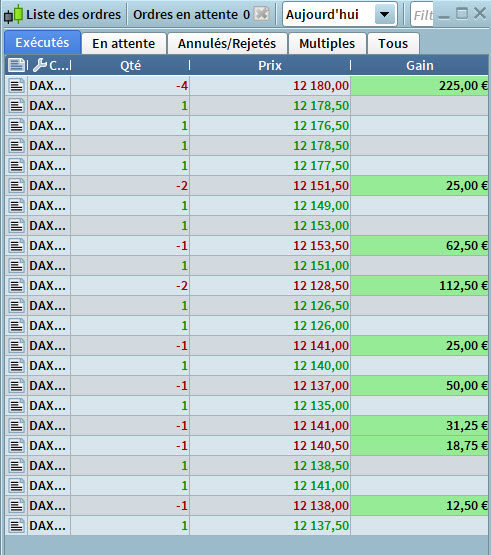Open detail icon for 12 153,00 row

(x=17, y=225)
